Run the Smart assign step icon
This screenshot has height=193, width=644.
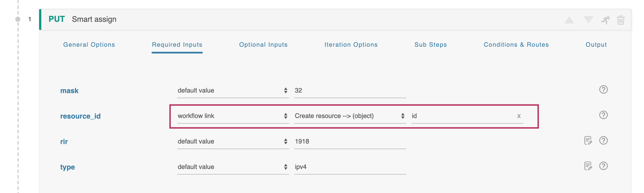(x=605, y=20)
